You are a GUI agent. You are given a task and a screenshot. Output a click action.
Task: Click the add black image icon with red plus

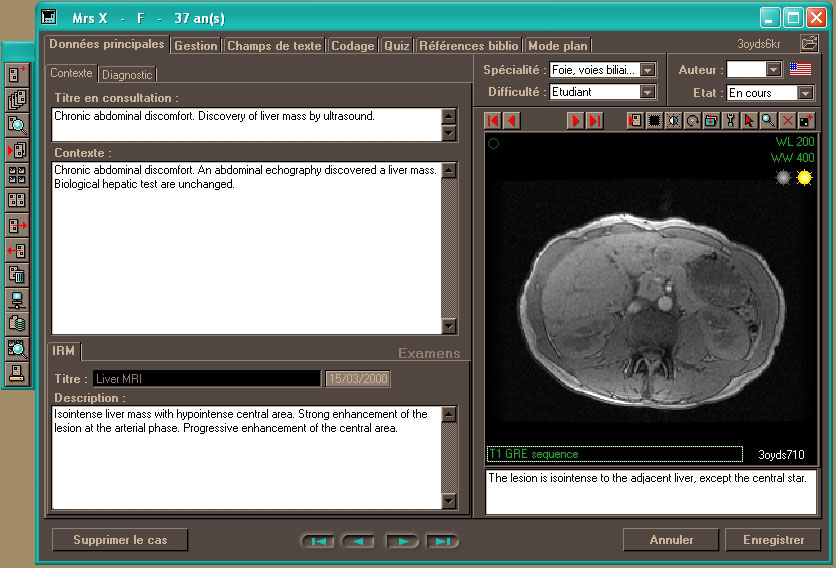[806, 121]
